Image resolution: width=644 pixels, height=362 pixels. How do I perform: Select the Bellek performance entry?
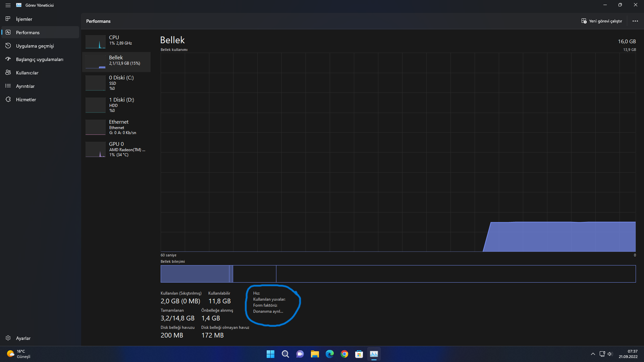[x=116, y=62]
